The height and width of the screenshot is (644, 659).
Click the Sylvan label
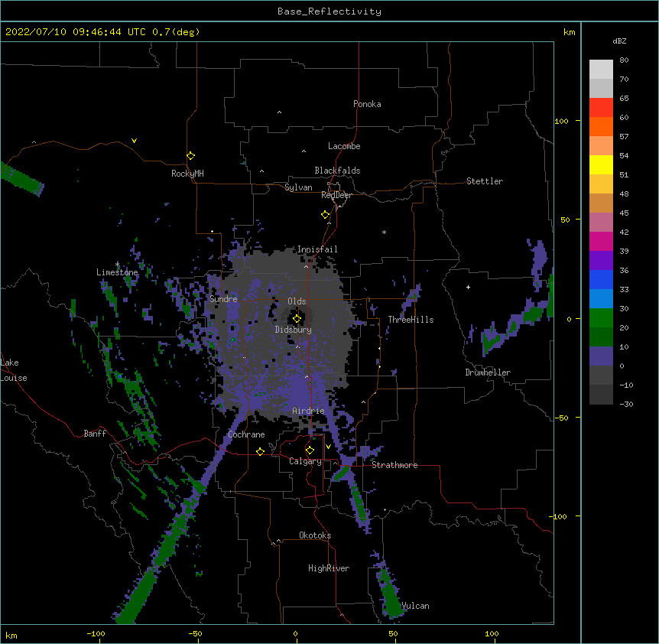298,187
